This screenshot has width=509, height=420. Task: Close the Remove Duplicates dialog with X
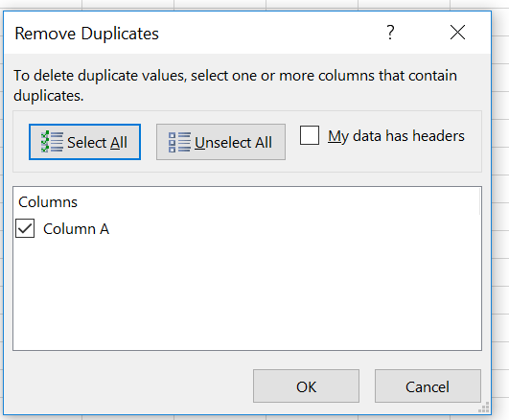coord(457,33)
